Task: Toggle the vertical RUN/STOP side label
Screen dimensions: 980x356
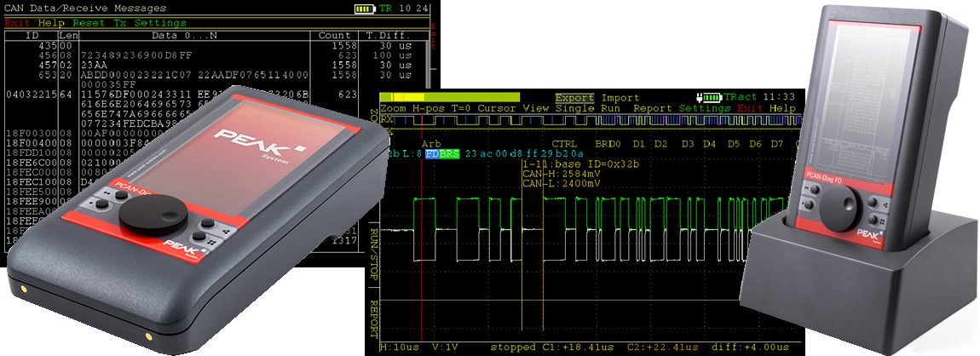Action: click(374, 241)
